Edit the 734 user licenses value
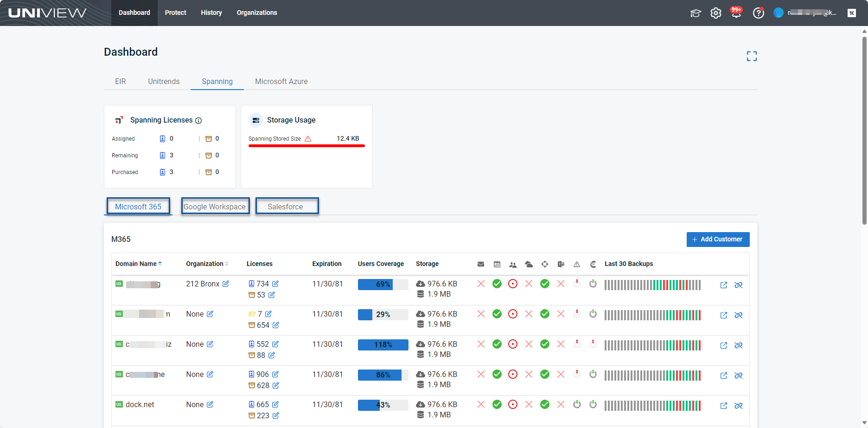 click(x=275, y=284)
